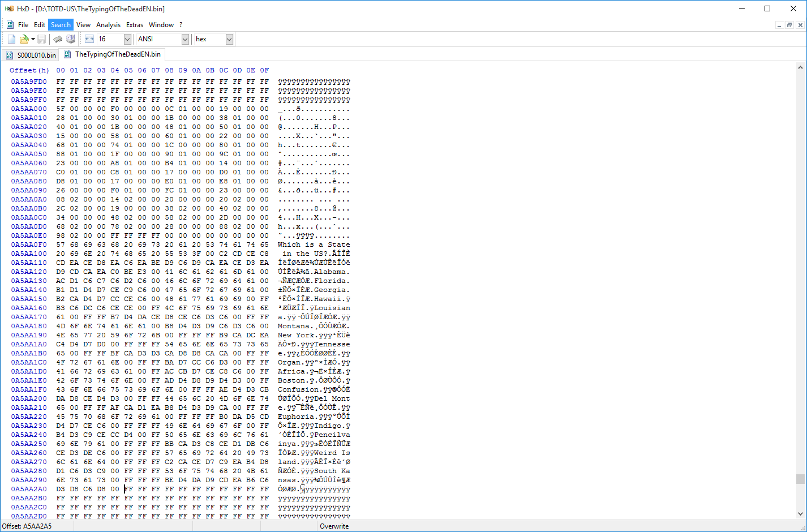This screenshot has height=532, width=807.
Task: Click offset row 0A5A9FD0
Action: pos(29,81)
